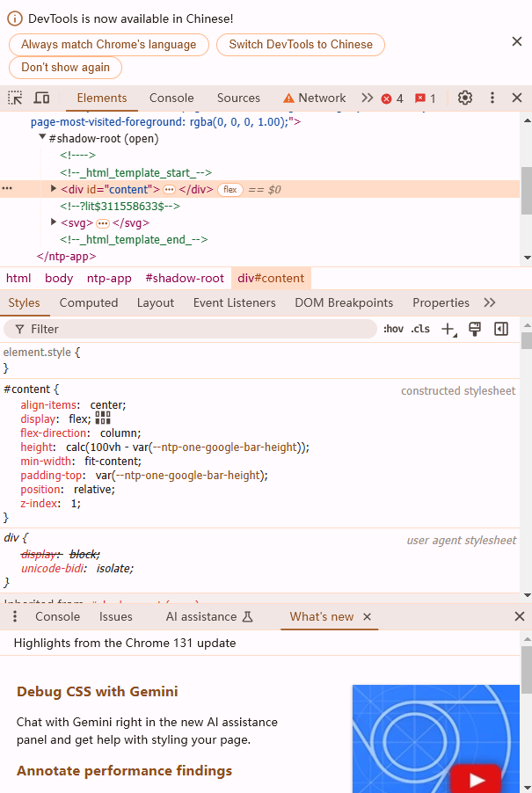Image resolution: width=532 pixels, height=793 pixels.
Task: Toggle the flex badge on div content
Action: click(230, 190)
